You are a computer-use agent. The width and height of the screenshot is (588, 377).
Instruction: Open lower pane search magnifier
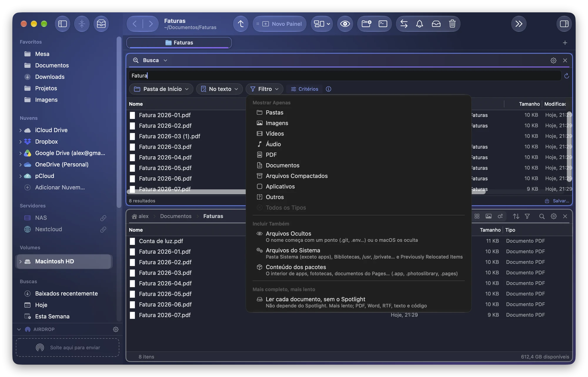542,216
